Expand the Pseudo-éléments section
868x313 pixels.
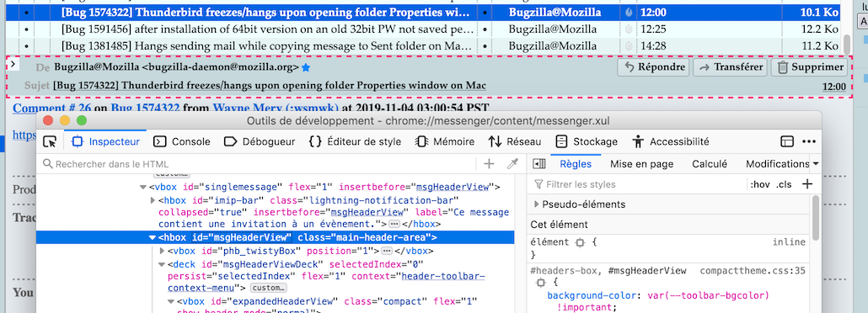point(537,204)
